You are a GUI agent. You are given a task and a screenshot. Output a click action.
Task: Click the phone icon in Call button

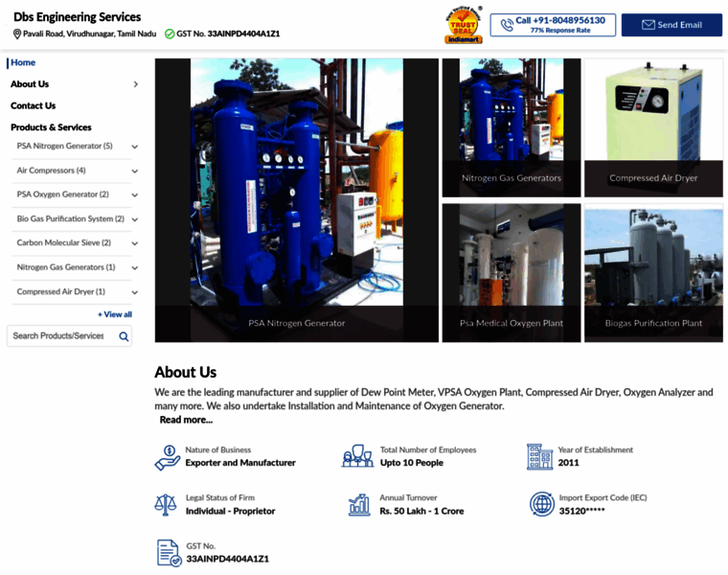click(x=507, y=25)
